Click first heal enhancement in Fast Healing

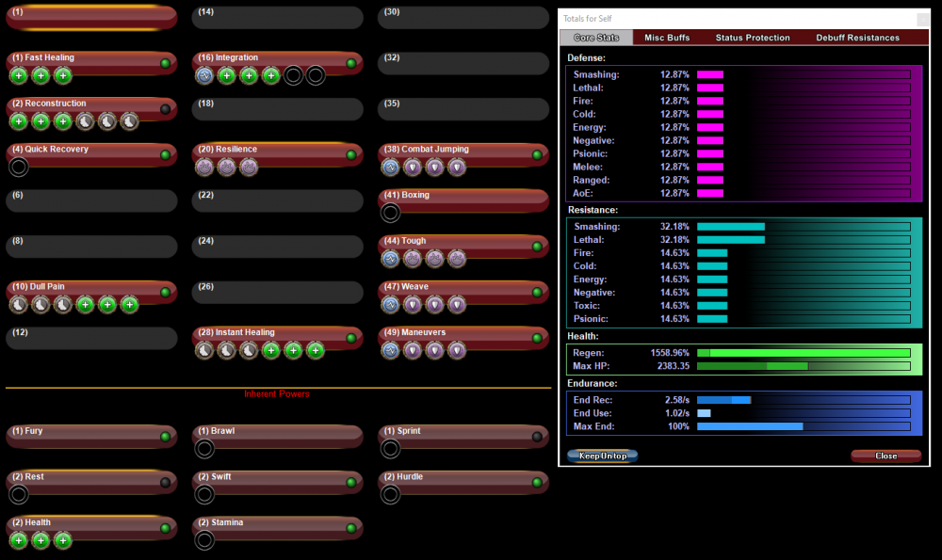pyautogui.click(x=19, y=75)
